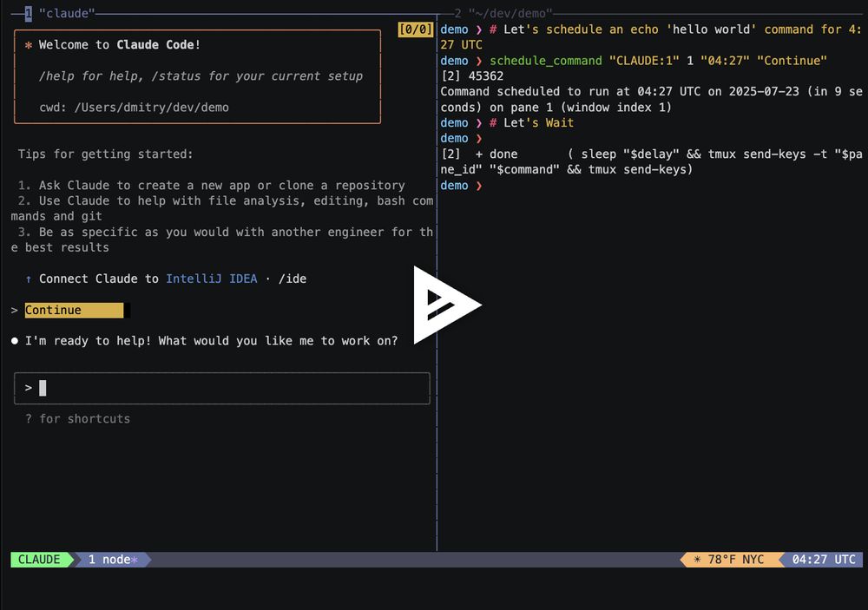Click the white bullet before I'm ready to help
868x610 pixels.
[15, 341]
